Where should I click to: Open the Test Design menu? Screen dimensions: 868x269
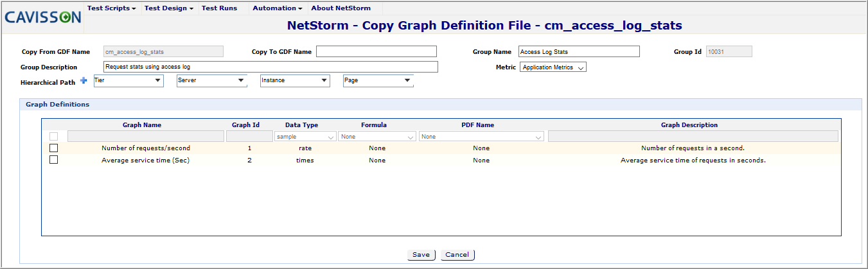(169, 8)
